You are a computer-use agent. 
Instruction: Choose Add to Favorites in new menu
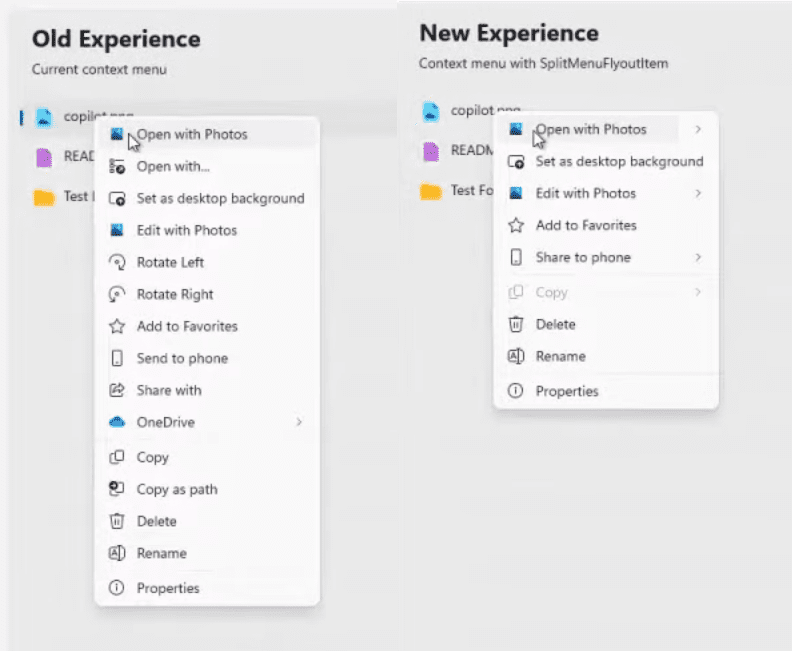coord(606,225)
